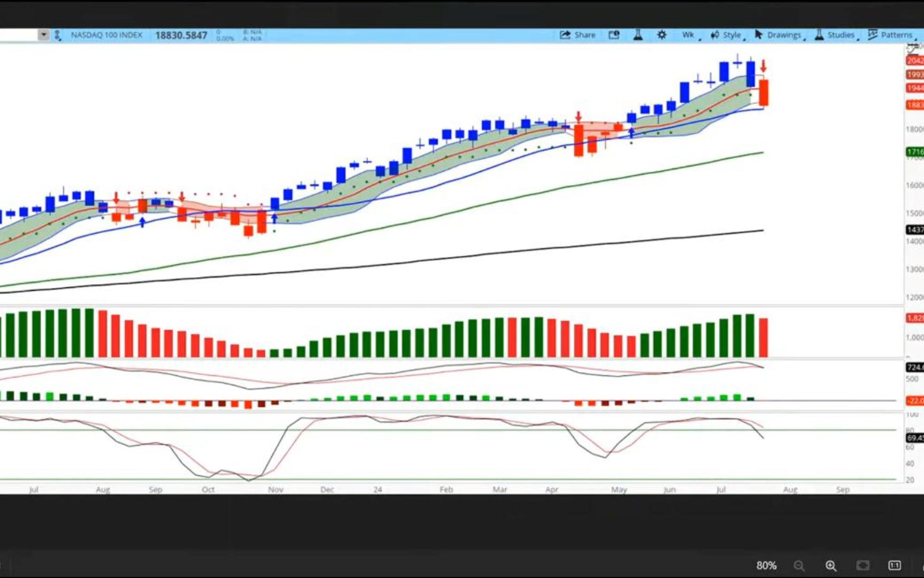The image size is (924, 578).
Task: Click the symbol actions icon beside NASDAQ 100 INDEX
Action: [x=57, y=35]
